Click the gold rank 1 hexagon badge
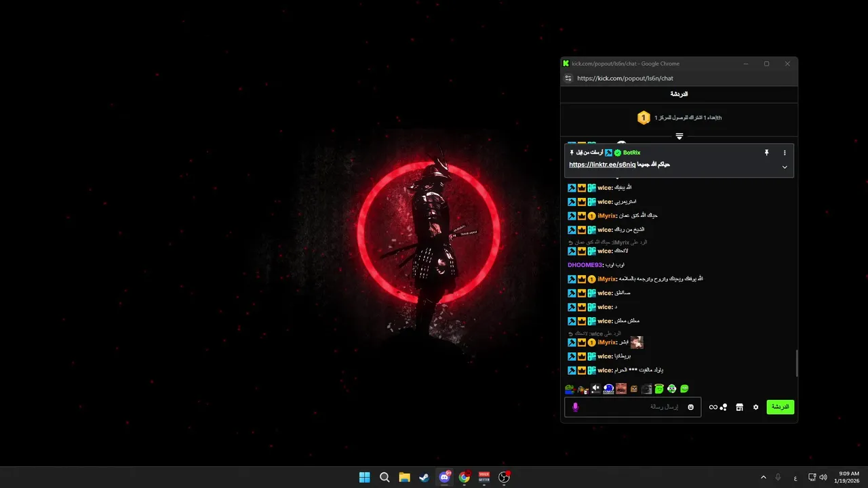868x488 pixels. tap(644, 118)
